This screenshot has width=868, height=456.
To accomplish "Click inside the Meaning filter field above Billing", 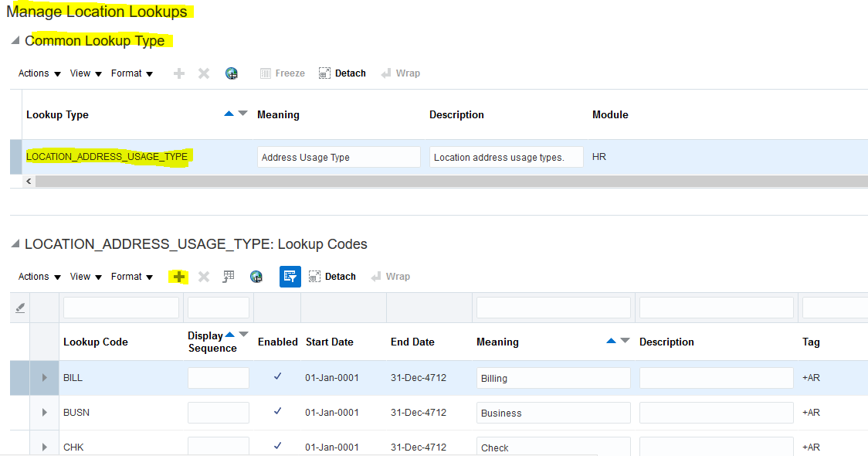I will (553, 307).
